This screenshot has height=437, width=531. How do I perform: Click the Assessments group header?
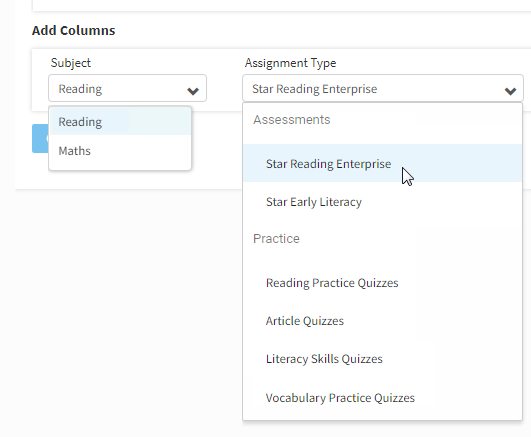(x=292, y=120)
